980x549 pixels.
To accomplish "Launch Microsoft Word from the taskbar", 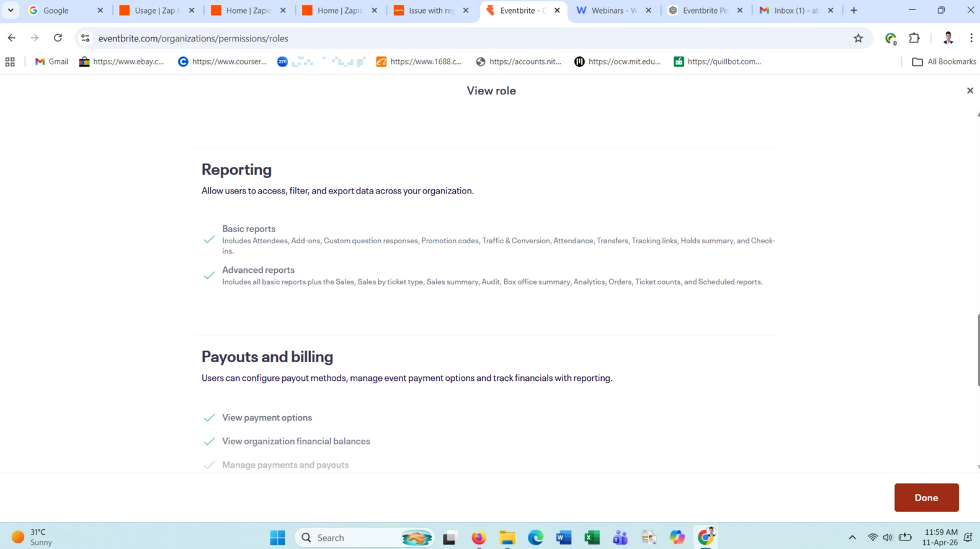I will (563, 537).
